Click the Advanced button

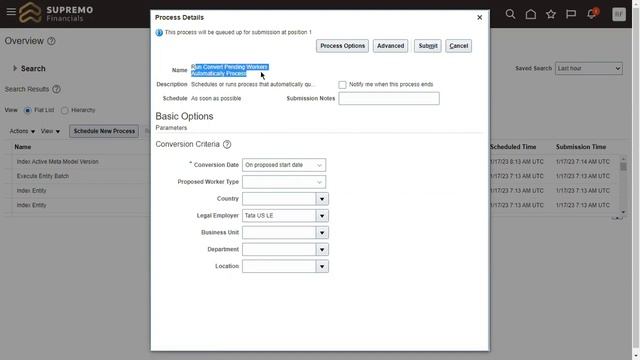pyautogui.click(x=390, y=46)
